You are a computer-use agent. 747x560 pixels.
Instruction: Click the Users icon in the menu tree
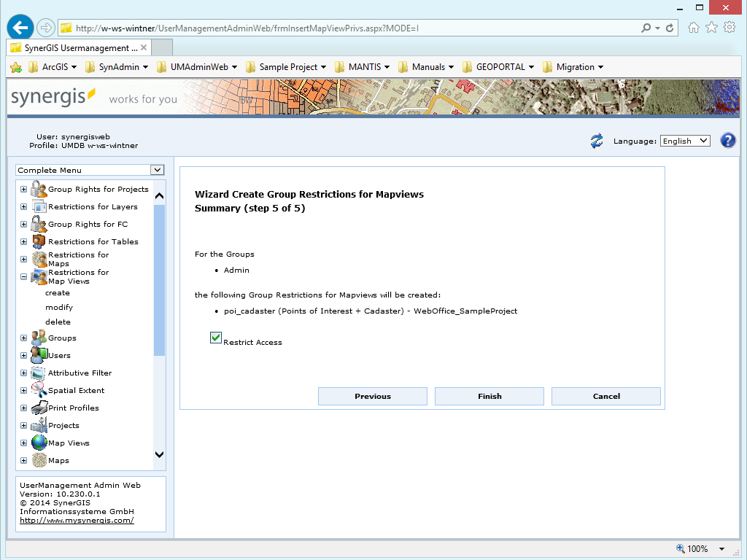37,355
